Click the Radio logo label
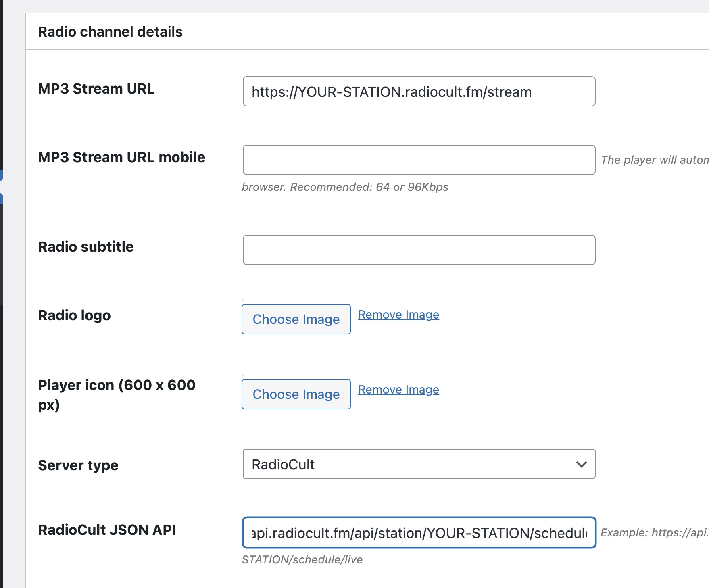This screenshot has height=588, width=709. click(74, 316)
